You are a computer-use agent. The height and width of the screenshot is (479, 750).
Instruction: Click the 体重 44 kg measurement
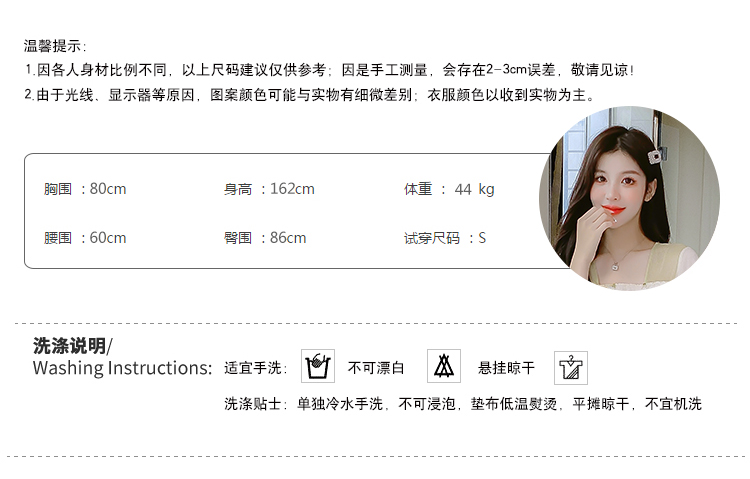[449, 189]
